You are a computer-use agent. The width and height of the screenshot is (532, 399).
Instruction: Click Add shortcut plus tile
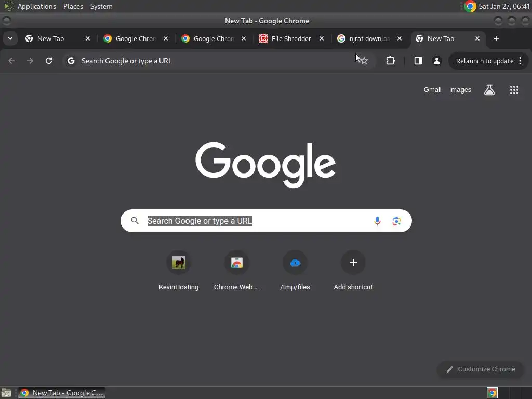[x=353, y=271]
